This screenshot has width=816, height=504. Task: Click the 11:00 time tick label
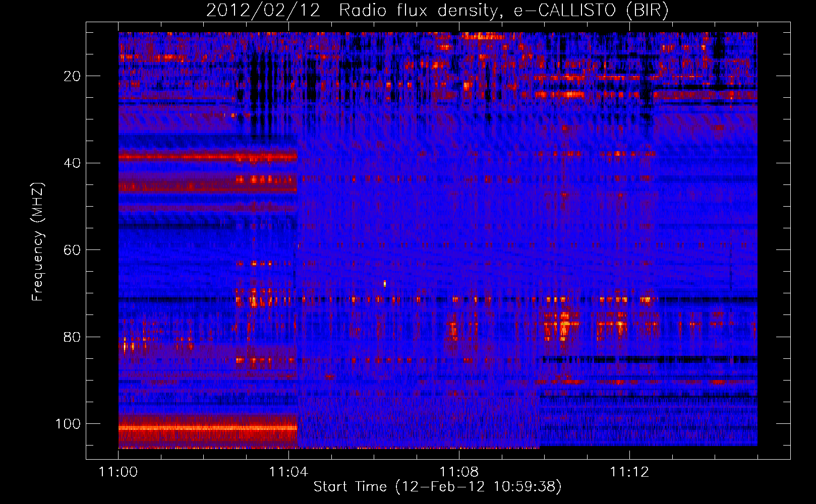pyautogui.click(x=119, y=472)
